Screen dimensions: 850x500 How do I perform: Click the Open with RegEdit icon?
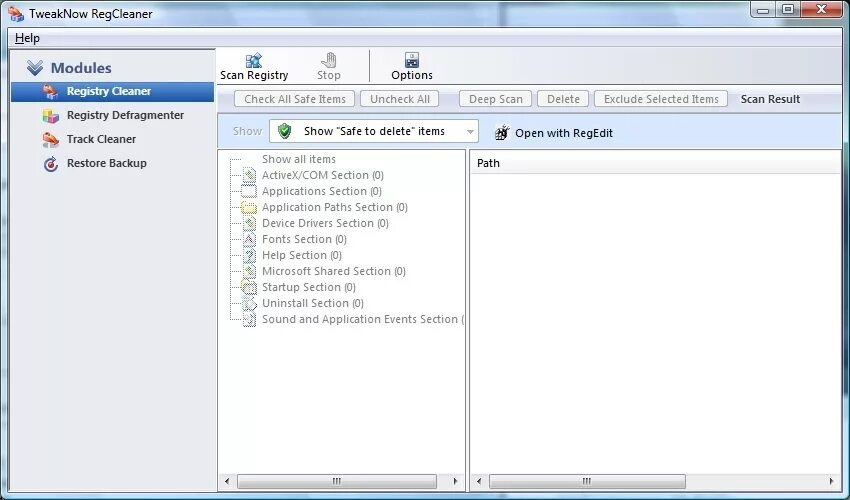coord(503,133)
